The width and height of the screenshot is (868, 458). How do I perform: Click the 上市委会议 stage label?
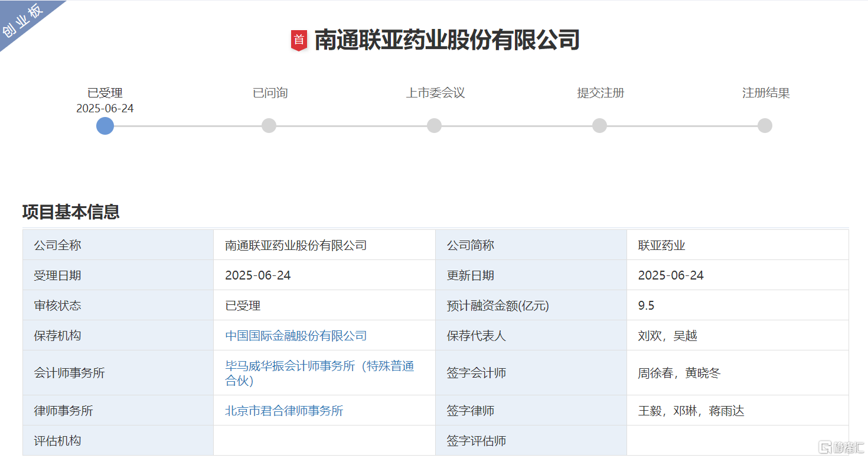point(435,93)
